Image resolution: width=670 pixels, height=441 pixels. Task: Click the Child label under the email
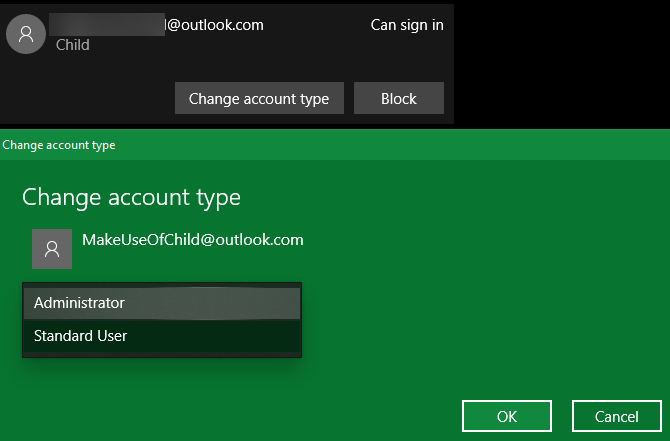(x=72, y=45)
